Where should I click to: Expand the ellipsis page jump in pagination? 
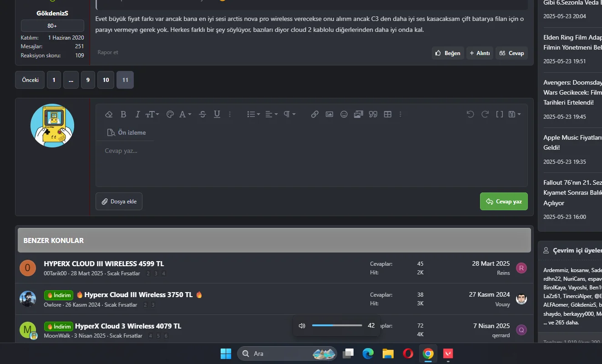[71, 80]
